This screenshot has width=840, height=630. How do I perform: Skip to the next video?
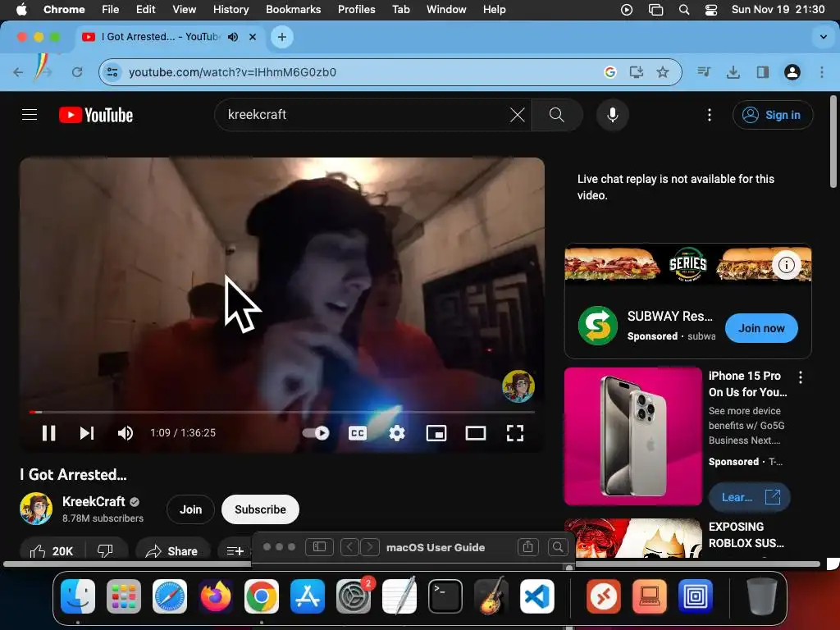tap(87, 433)
